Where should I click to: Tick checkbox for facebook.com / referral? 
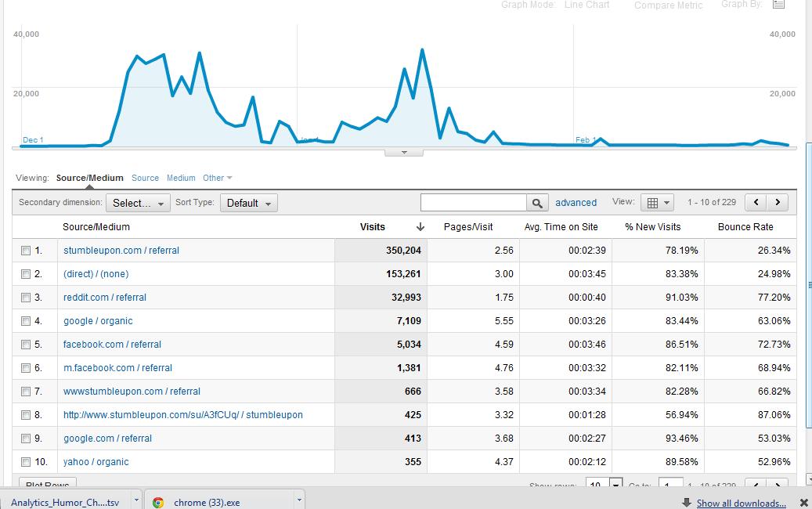26,345
